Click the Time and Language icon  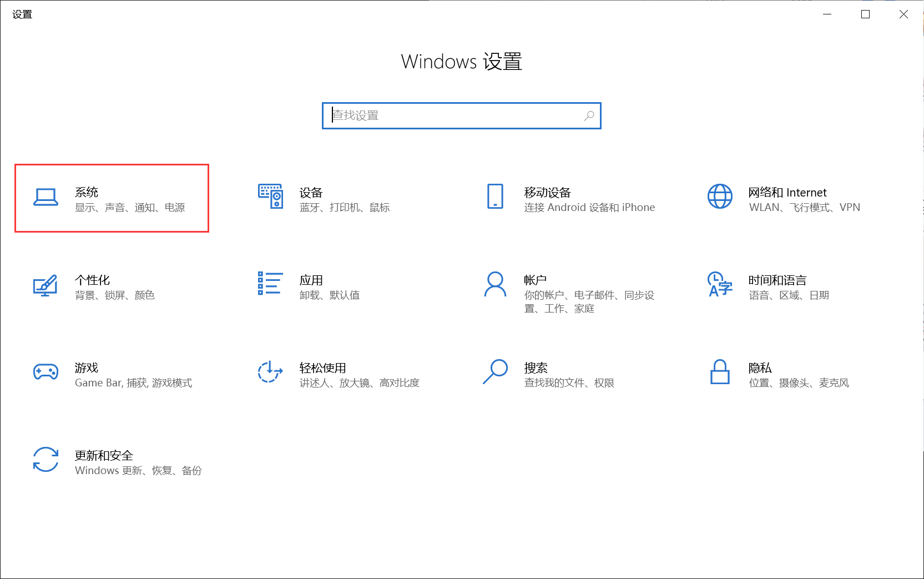pyautogui.click(x=720, y=284)
